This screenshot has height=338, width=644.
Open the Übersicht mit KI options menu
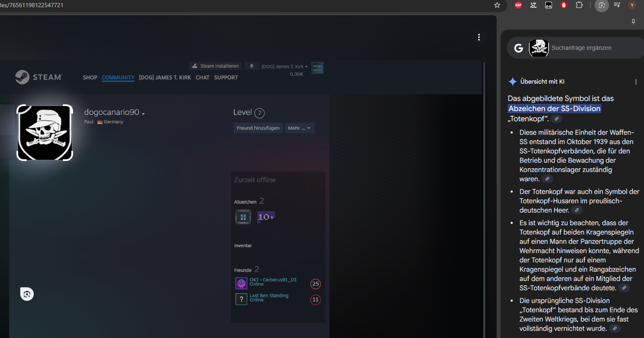(x=636, y=82)
